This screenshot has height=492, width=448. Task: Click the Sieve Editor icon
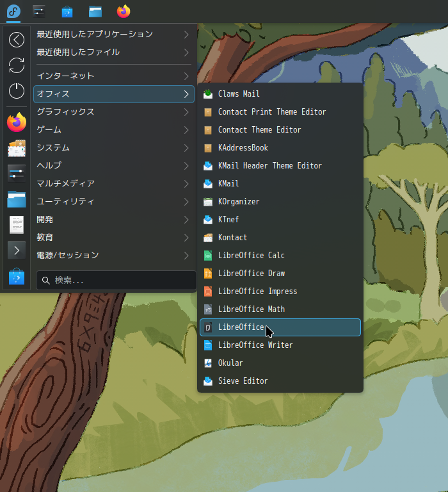tap(208, 381)
